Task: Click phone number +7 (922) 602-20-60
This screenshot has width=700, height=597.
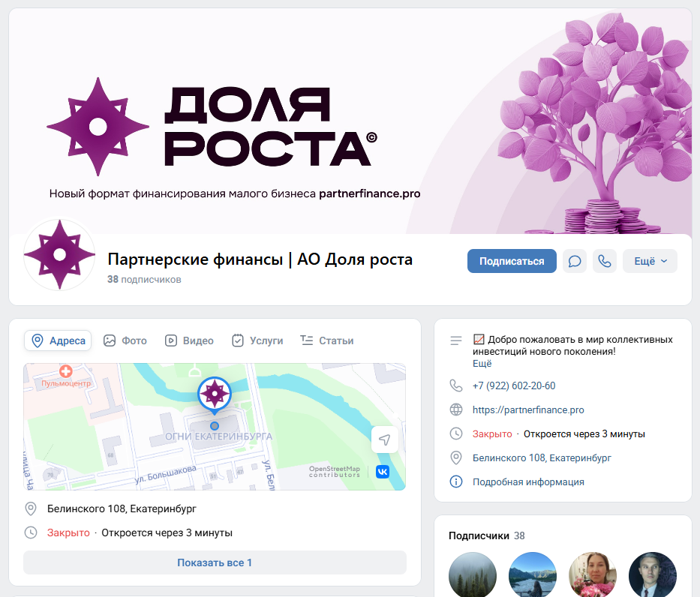Action: (514, 386)
